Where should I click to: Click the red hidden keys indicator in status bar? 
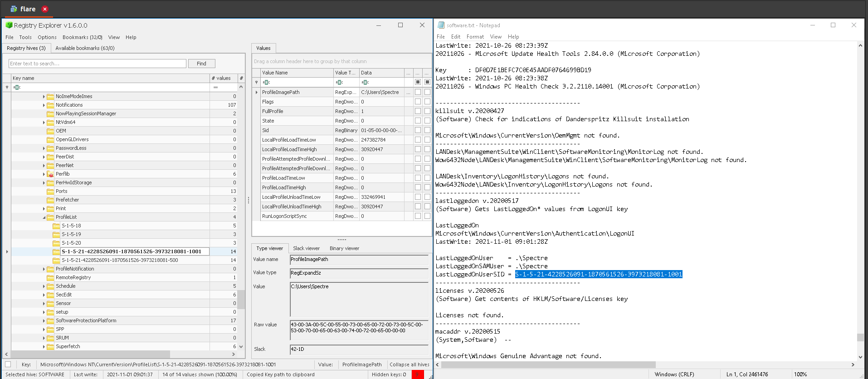coord(418,374)
